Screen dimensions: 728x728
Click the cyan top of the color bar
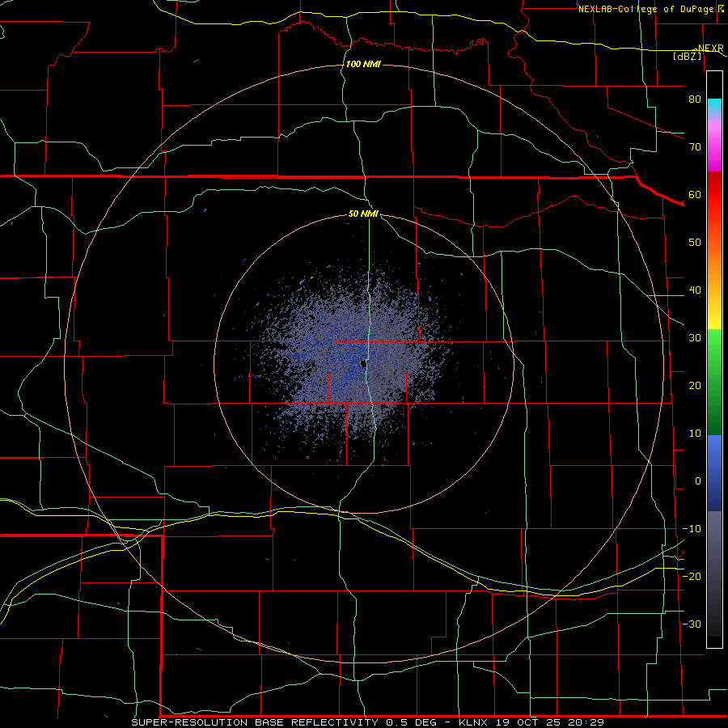(x=714, y=107)
